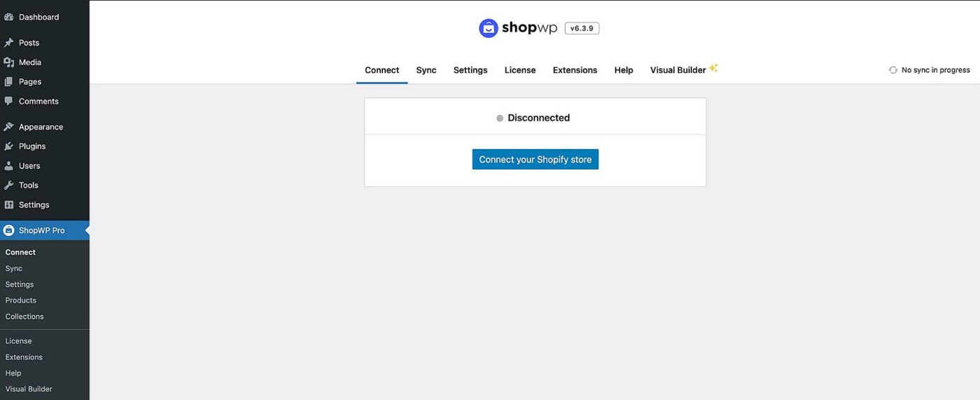Viewport: 980px width, 400px height.
Task: Click the Sync submenu link in the sidebar
Action: pyautogui.click(x=14, y=268)
